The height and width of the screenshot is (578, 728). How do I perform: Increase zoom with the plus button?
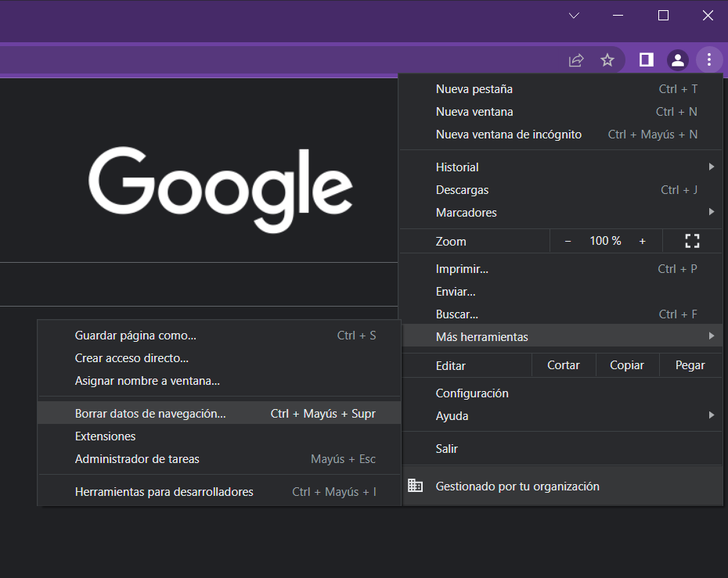coord(642,241)
